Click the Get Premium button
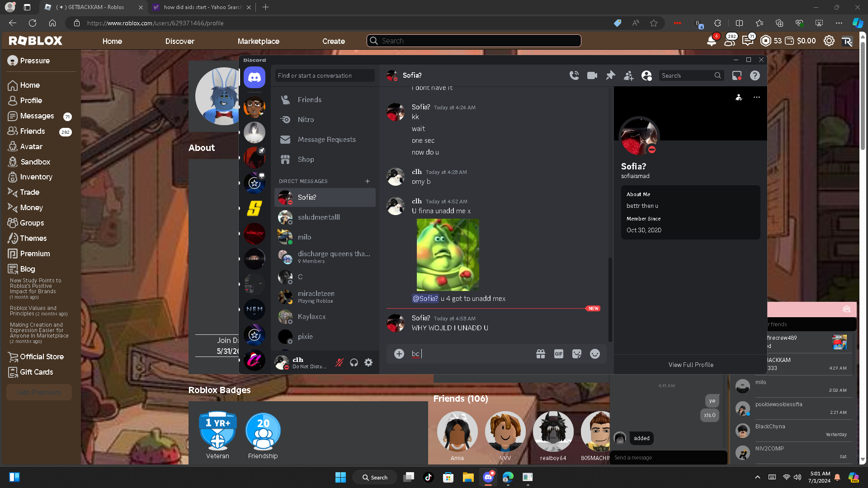The height and width of the screenshot is (488, 868). click(39, 392)
